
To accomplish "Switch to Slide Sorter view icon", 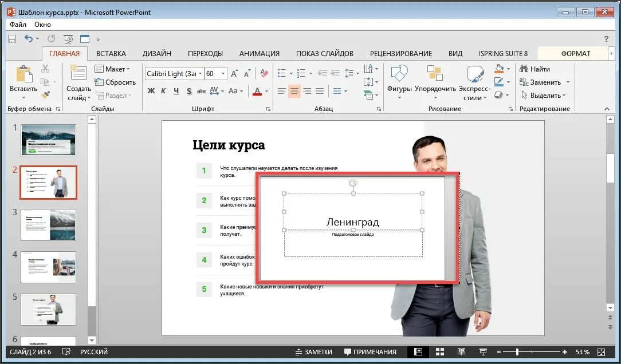I will [440, 352].
